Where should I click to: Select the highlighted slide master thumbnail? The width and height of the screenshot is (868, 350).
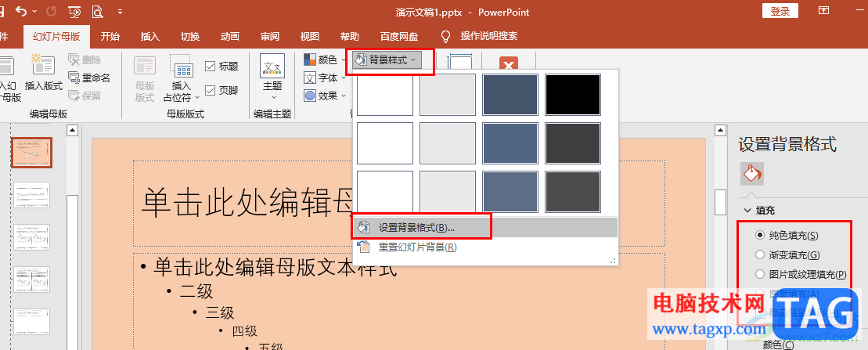(x=31, y=153)
